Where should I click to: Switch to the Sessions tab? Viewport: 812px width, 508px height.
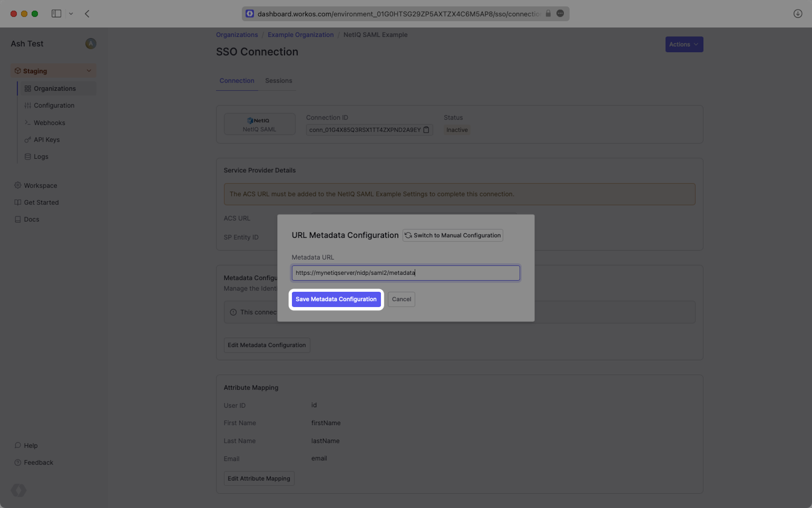pyautogui.click(x=278, y=80)
